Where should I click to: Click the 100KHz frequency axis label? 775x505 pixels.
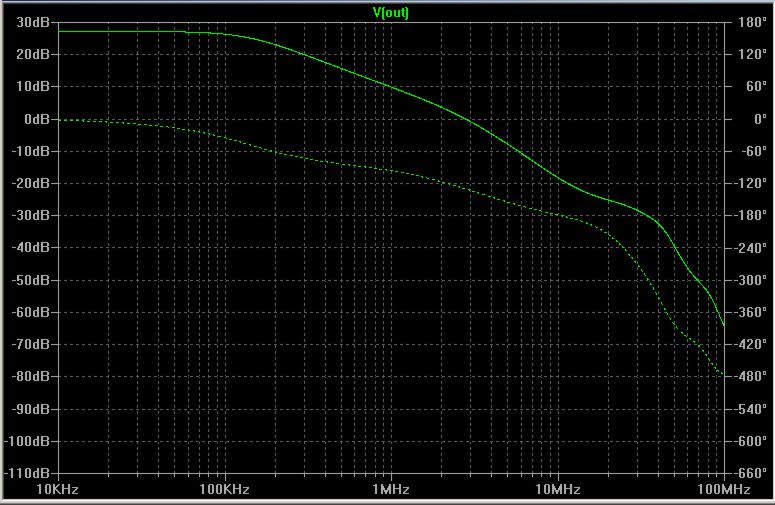coord(224,490)
